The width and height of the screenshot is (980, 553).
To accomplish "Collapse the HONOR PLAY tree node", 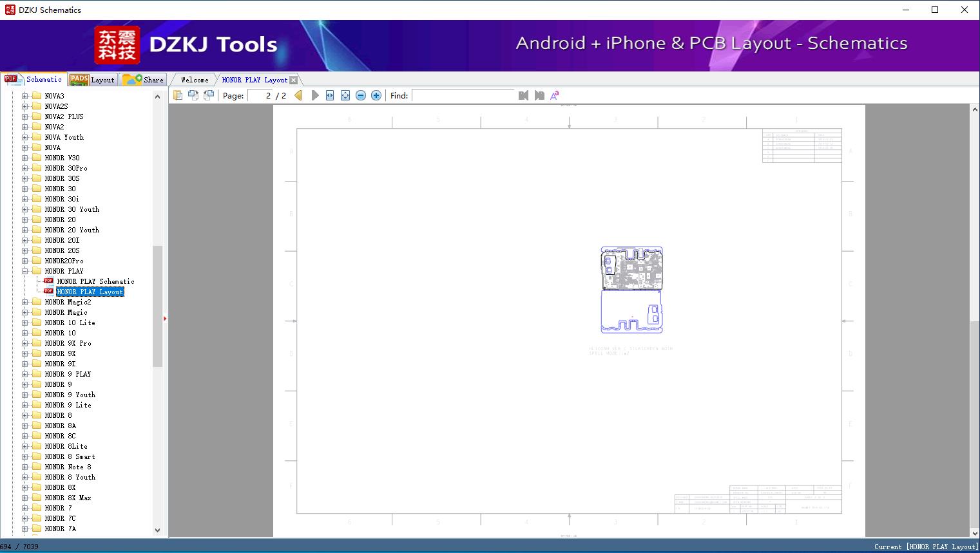I will click(x=24, y=271).
